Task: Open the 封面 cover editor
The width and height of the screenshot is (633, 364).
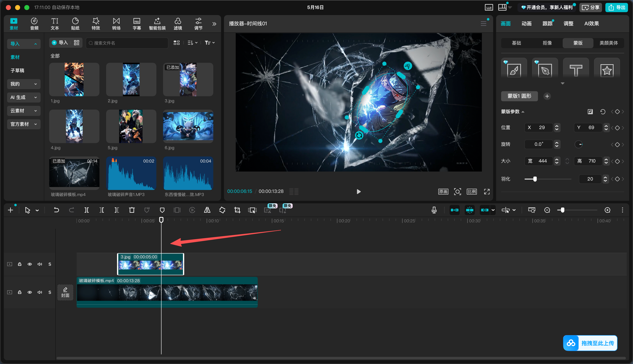Action: click(65, 292)
